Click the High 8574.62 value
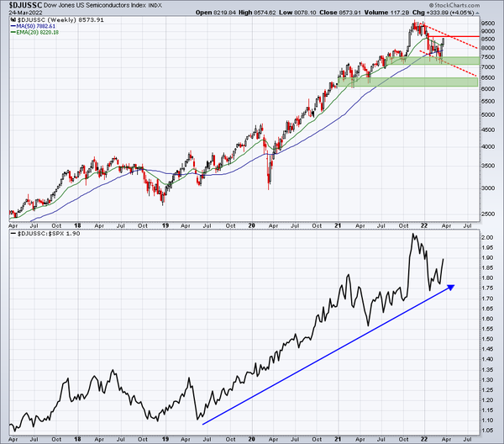Screen dimensions: 504x444 257,13
